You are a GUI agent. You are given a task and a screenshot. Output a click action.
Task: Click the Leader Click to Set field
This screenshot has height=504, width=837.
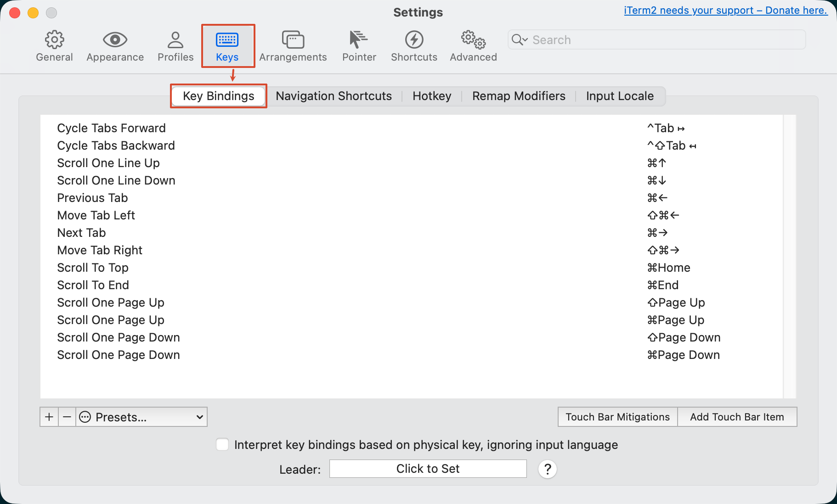428,469
